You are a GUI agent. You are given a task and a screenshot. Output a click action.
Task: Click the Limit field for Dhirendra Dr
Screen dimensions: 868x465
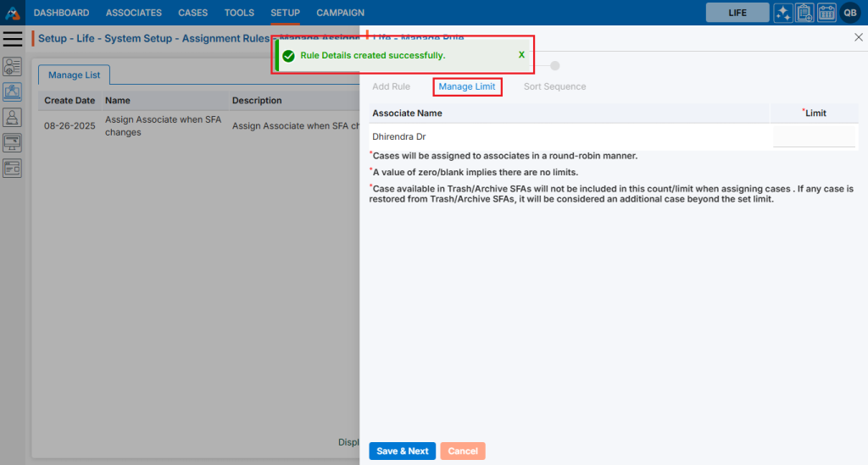point(814,136)
